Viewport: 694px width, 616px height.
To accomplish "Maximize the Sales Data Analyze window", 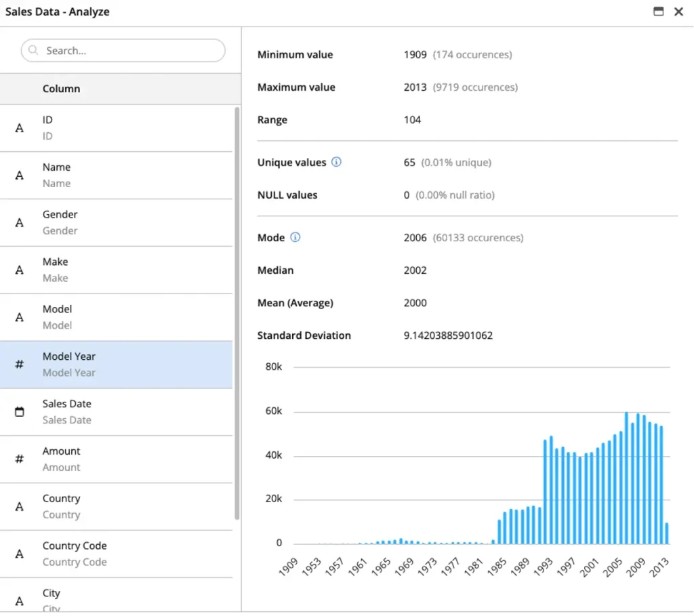I will click(x=659, y=12).
